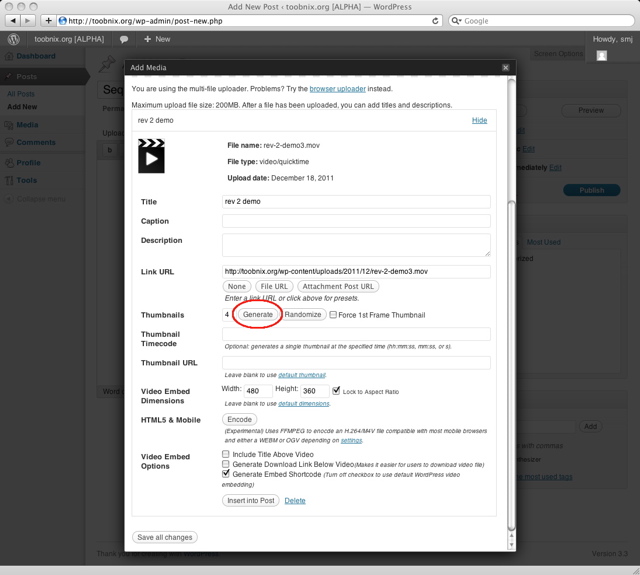Expand Screen Options panel
This screenshot has height=575, width=640.
pyautogui.click(x=558, y=53)
